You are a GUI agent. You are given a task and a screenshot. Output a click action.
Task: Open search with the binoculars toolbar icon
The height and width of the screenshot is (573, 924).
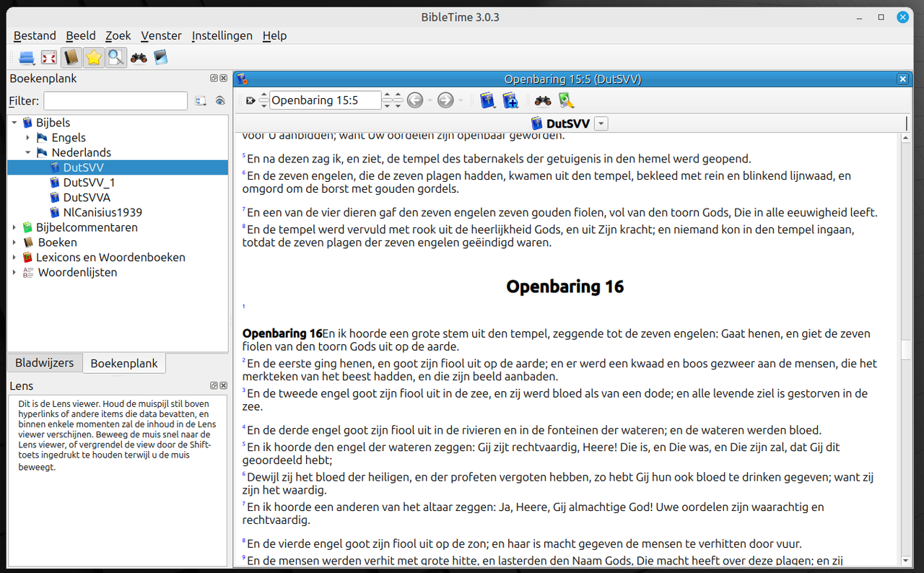pos(138,57)
